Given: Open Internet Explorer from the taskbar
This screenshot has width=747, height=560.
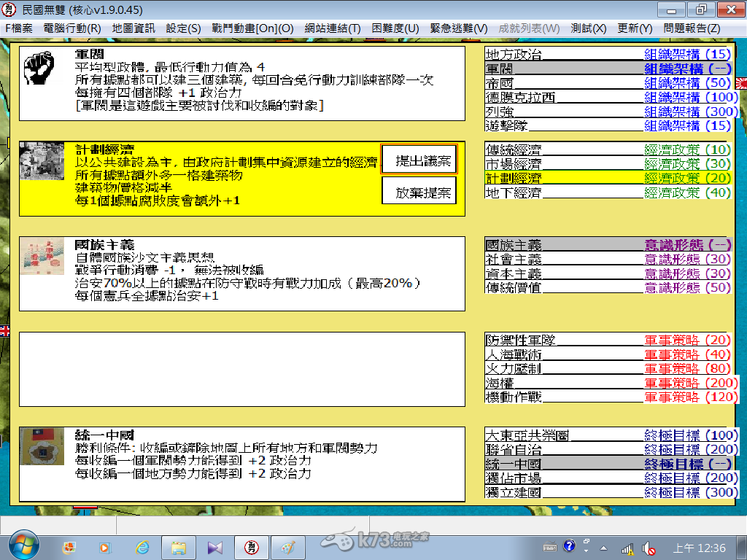Looking at the screenshot, I should [x=142, y=547].
